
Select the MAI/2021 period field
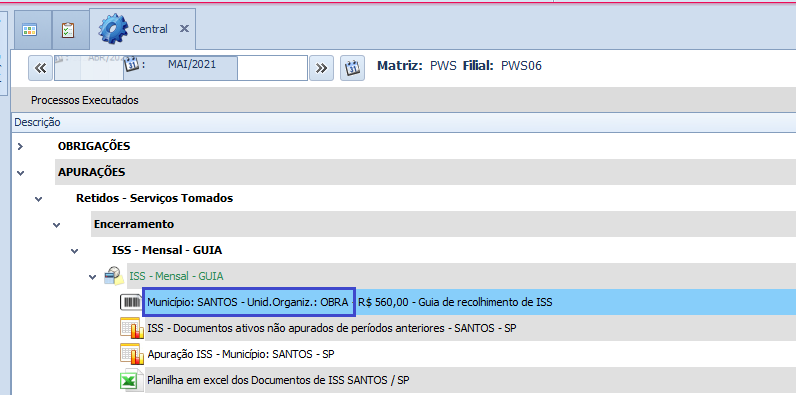point(181,68)
